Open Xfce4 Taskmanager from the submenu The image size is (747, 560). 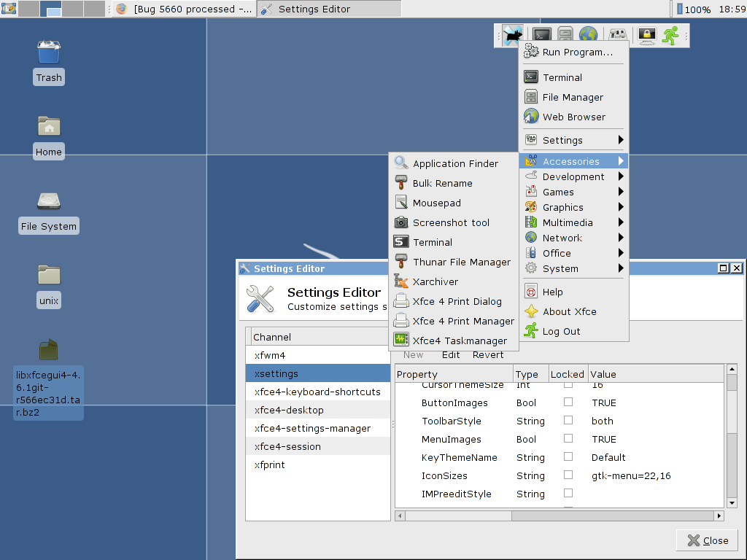pyautogui.click(x=459, y=341)
